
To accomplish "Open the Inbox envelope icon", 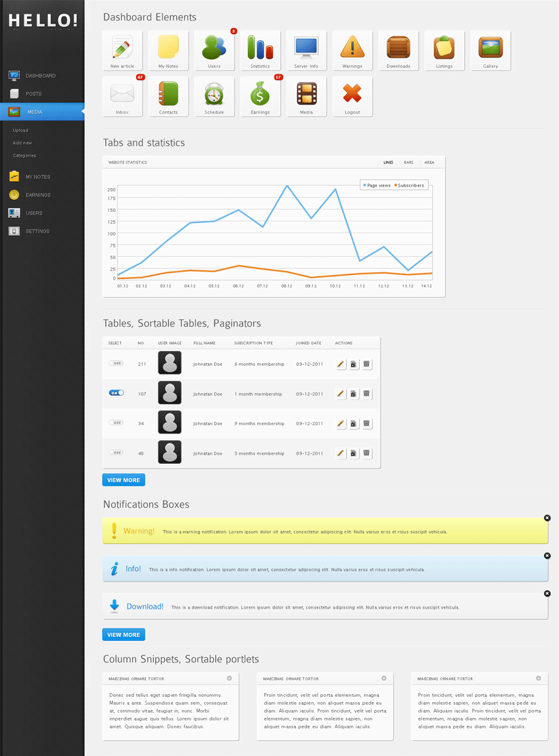I will pos(122,96).
